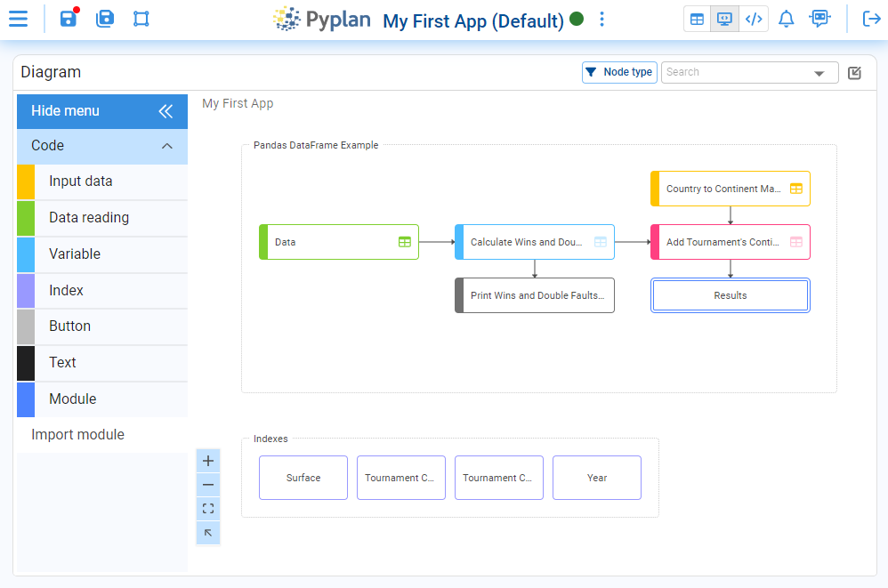
Task: Open the Node type filter
Action: pyautogui.click(x=620, y=72)
